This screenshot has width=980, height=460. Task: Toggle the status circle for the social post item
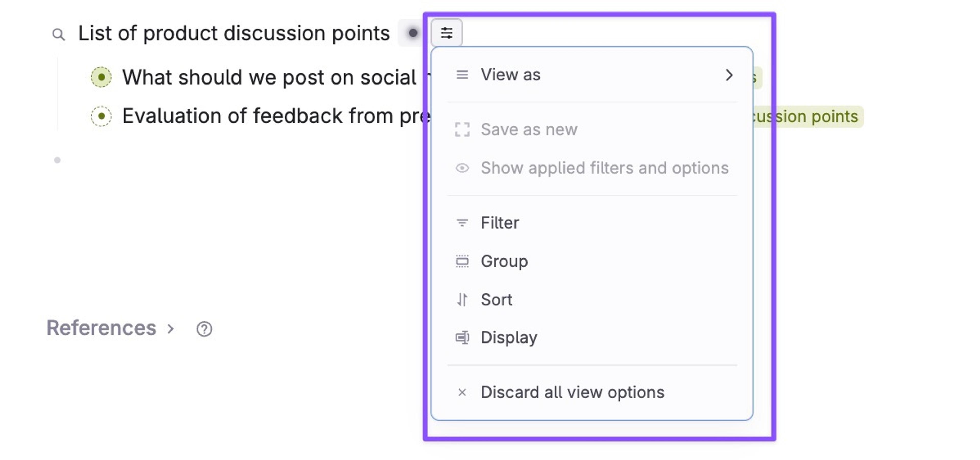(x=101, y=77)
